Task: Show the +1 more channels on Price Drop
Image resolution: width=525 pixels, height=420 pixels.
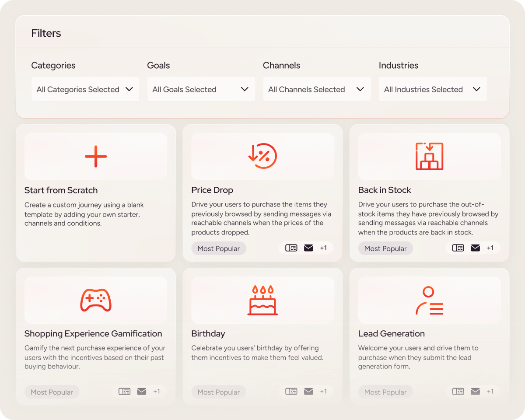Action: click(323, 248)
